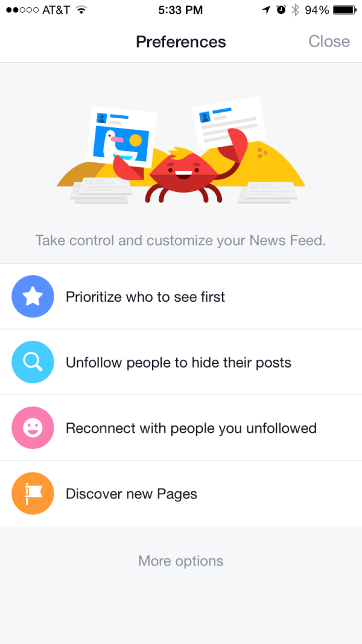
Task: Tap the battery icon in status bar
Action: 344,10
